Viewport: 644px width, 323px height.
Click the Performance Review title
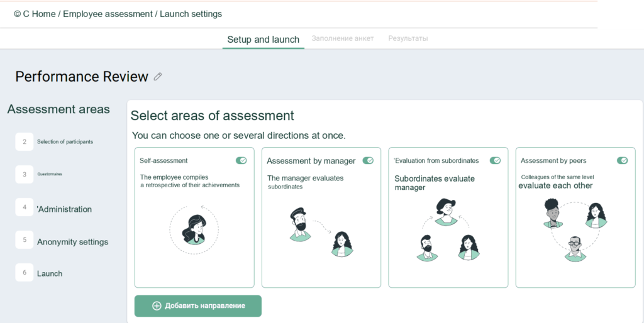82,77
